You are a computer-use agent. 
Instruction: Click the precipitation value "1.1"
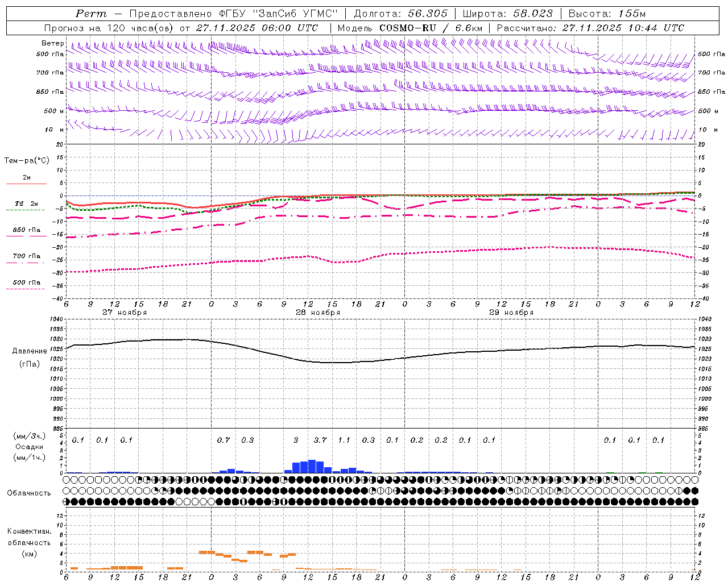point(344,440)
